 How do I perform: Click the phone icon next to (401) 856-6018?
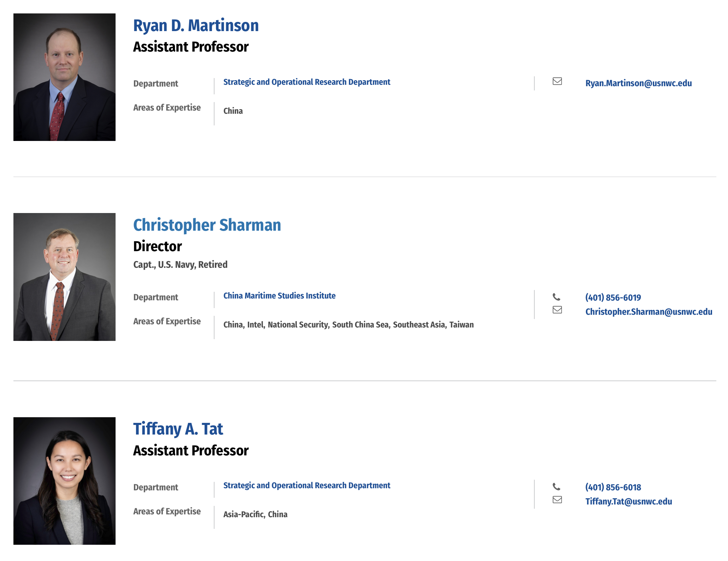(557, 486)
